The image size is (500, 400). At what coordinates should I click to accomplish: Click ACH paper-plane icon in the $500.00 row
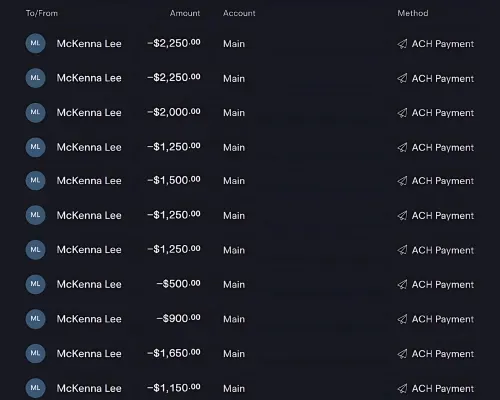click(402, 284)
